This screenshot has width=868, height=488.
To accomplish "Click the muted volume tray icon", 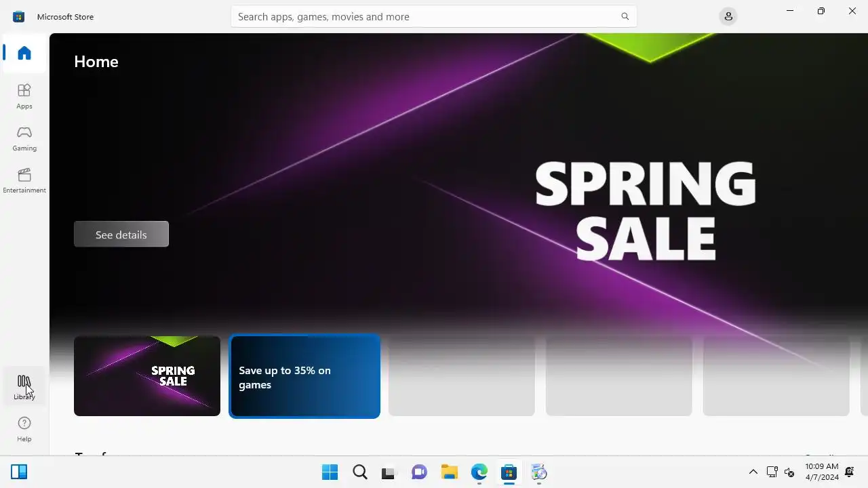I will tap(789, 472).
